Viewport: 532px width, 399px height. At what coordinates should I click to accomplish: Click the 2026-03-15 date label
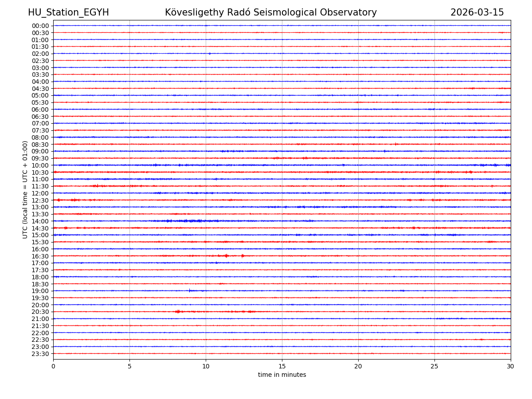tap(477, 13)
